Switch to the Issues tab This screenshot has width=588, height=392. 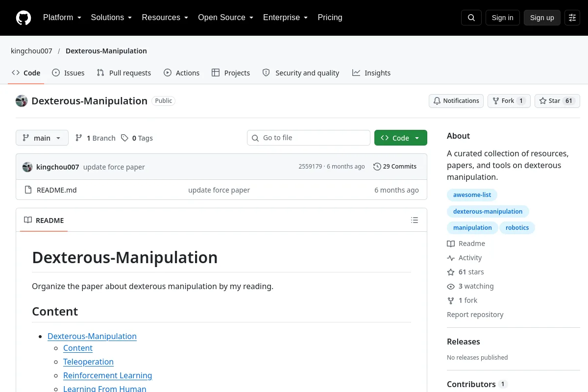[x=69, y=73]
